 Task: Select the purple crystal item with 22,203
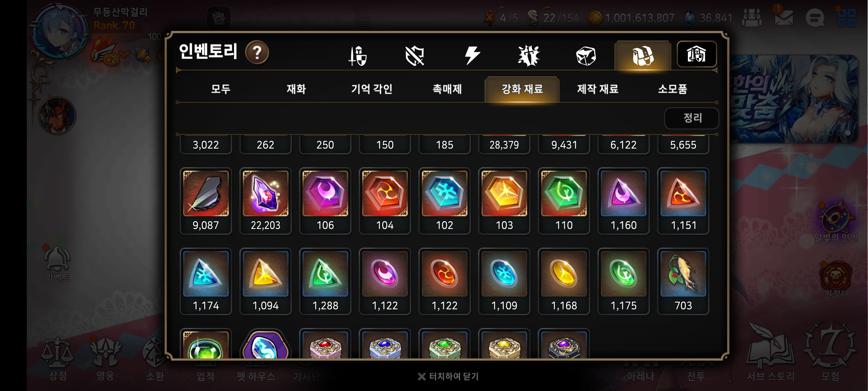pos(265,201)
